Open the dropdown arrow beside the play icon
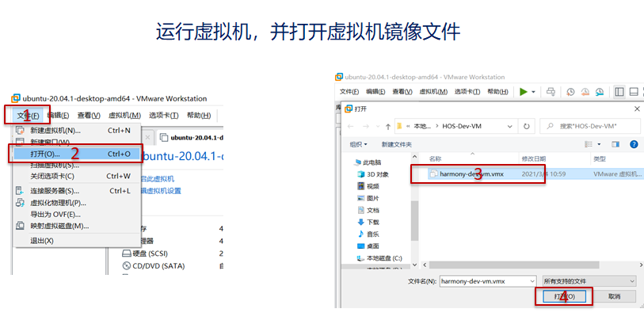This screenshot has height=324, width=644. [534, 92]
